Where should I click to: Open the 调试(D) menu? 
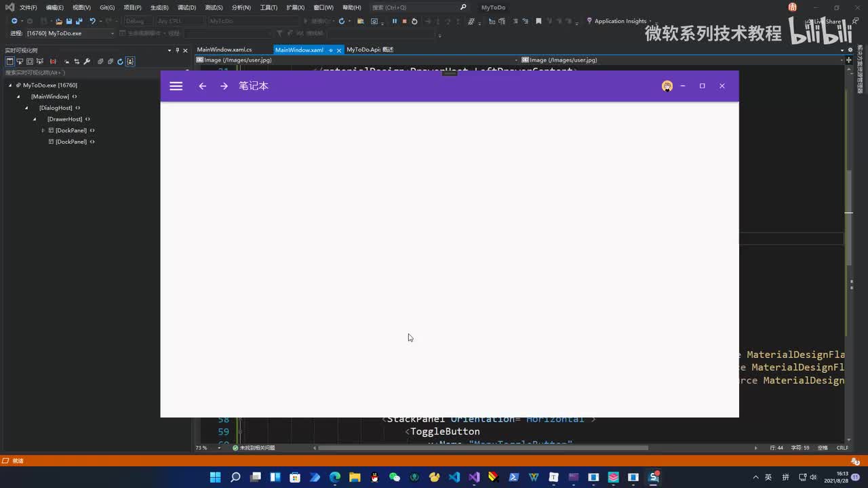pyautogui.click(x=186, y=7)
